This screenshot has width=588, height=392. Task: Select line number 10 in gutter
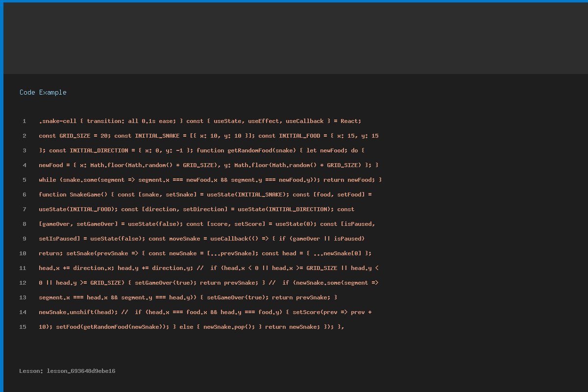[x=23, y=253]
